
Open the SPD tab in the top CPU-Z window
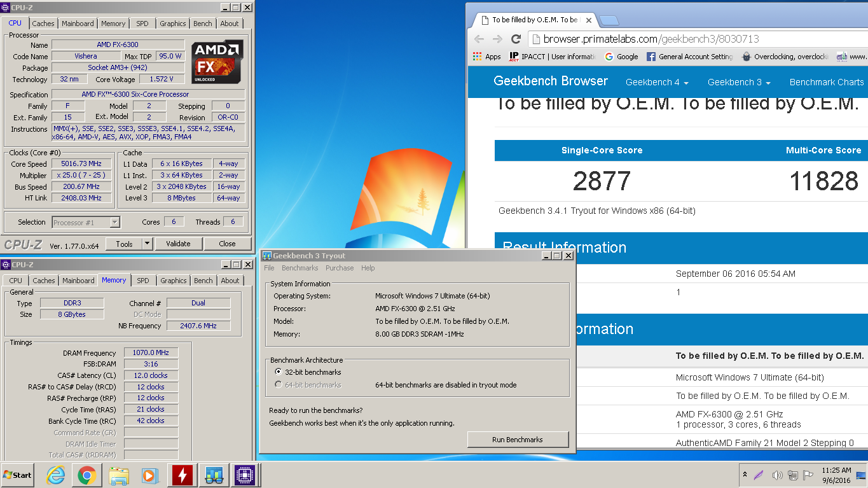142,24
